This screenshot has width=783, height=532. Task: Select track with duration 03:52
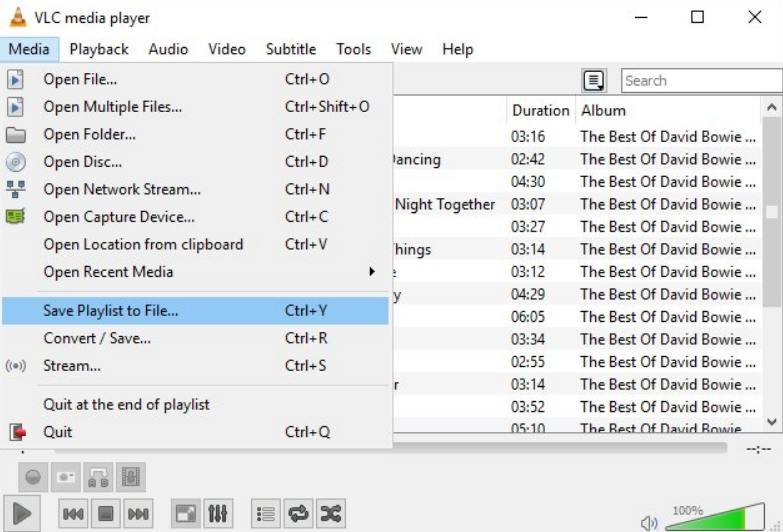[x=577, y=407]
